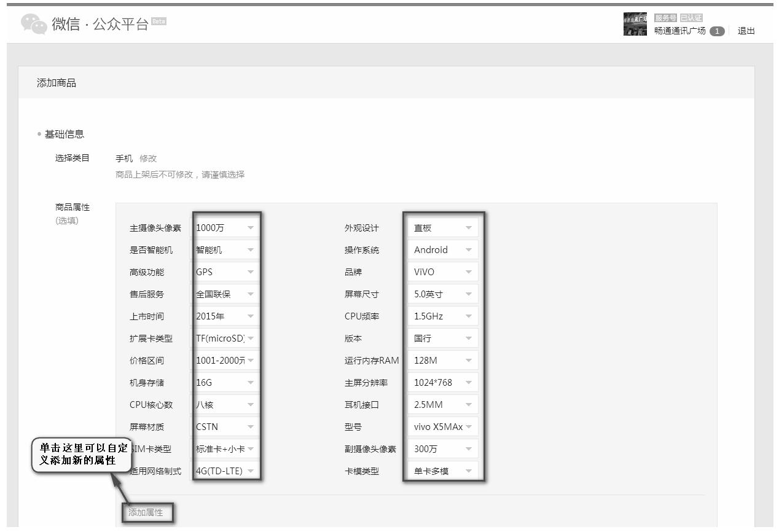The image size is (779, 532).
Task: Open the 主摄像头像素 dropdown
Action: (x=225, y=228)
